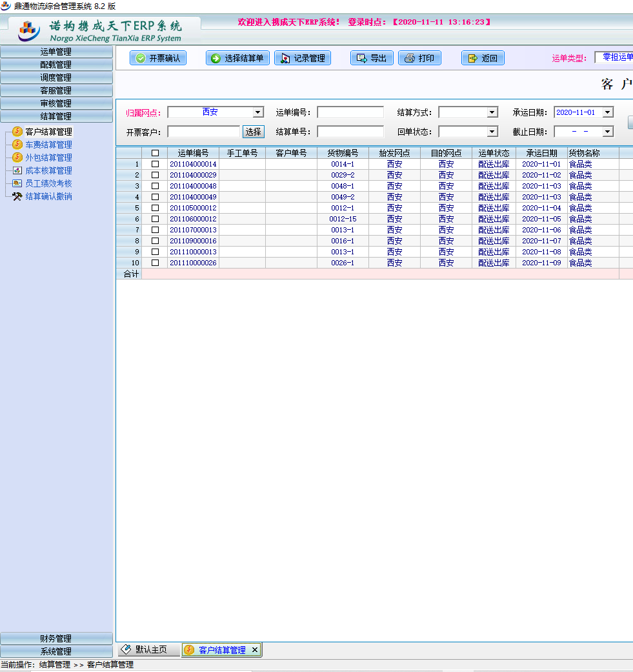Open the 成本核算管理 sidebar icon
Viewport: 633px width, 672px height.
click(17, 170)
